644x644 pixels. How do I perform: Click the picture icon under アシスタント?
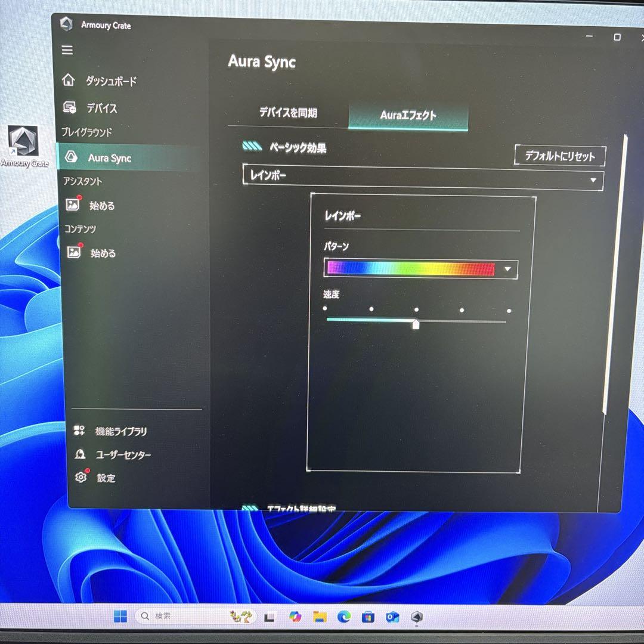(x=73, y=205)
